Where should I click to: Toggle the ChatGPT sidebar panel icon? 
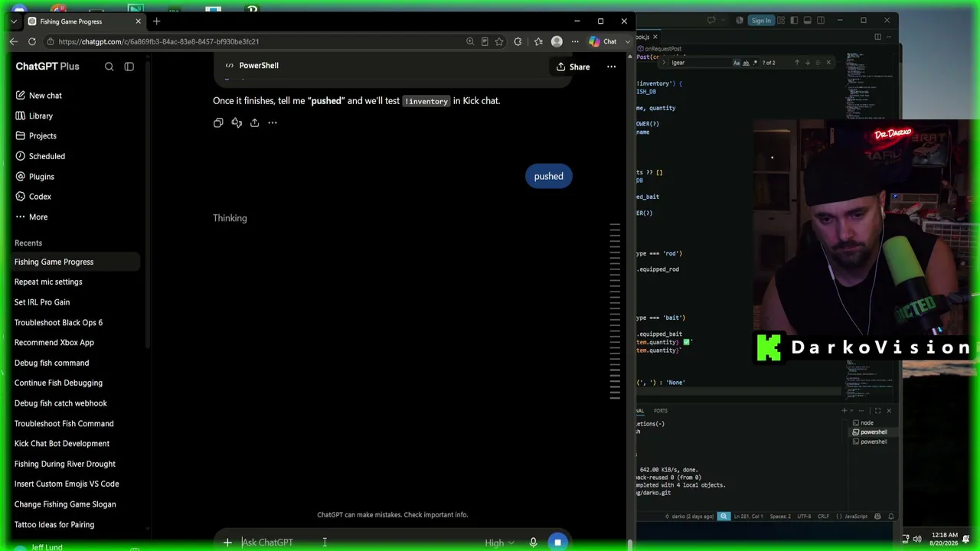129,67
